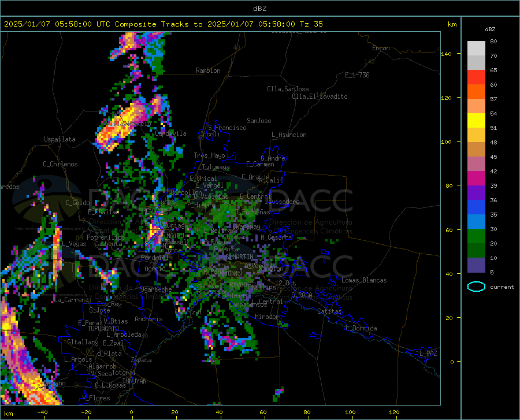Click the blue 36 dBZ legend swatch

click(476, 207)
